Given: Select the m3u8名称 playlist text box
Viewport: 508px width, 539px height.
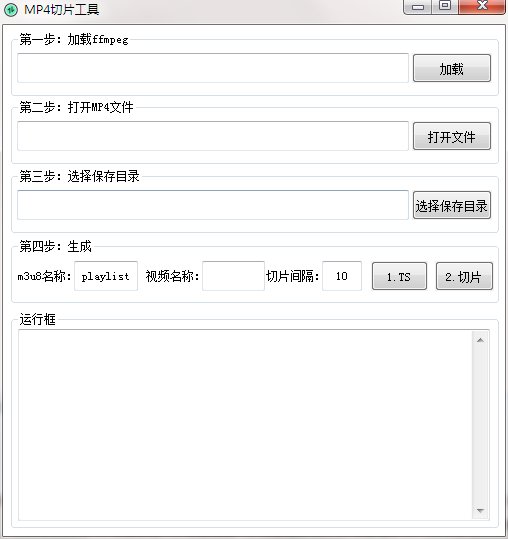Looking at the screenshot, I should (106, 276).
